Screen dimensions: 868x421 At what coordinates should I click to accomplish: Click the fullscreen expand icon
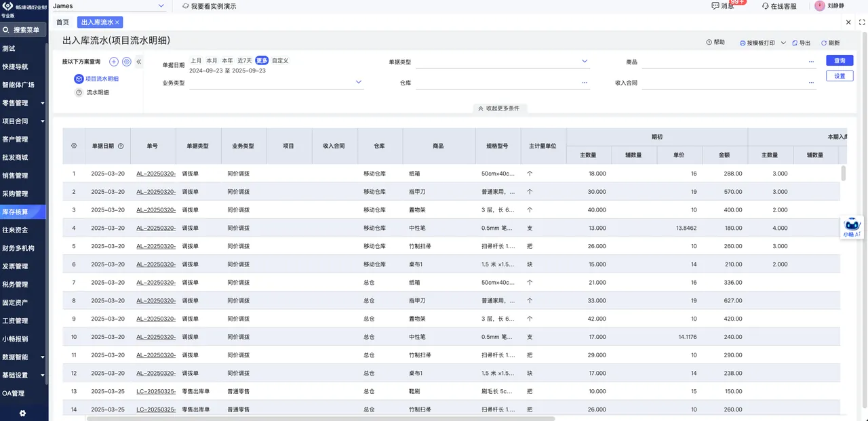862,22
